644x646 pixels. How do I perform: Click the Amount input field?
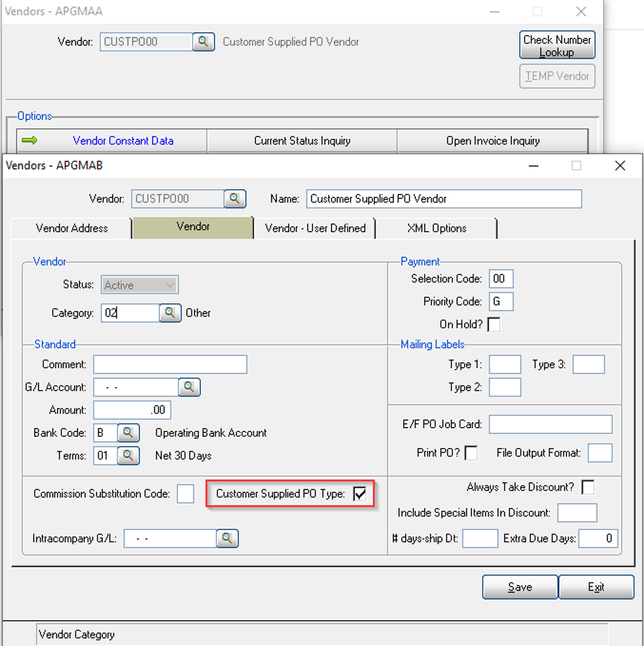pos(133,410)
